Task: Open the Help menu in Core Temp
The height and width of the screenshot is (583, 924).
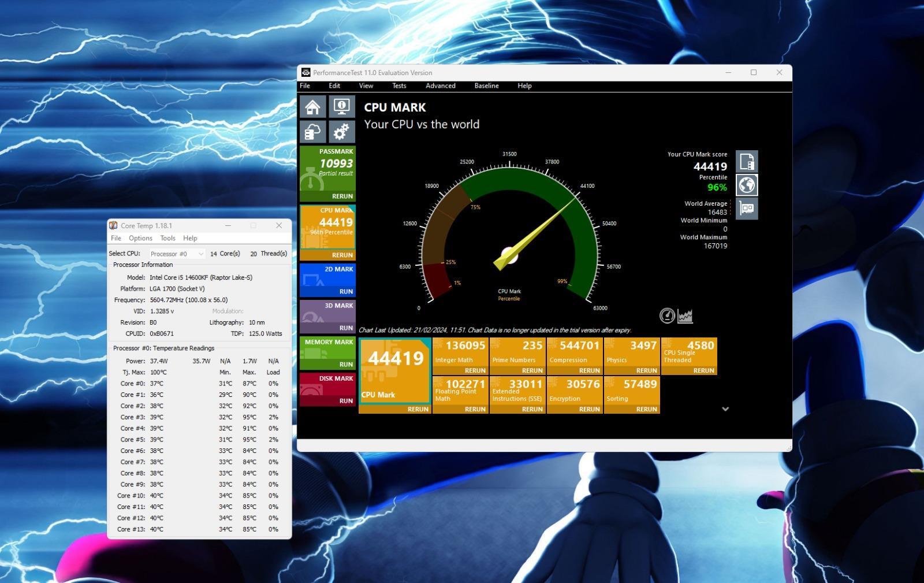Action: tap(190, 238)
